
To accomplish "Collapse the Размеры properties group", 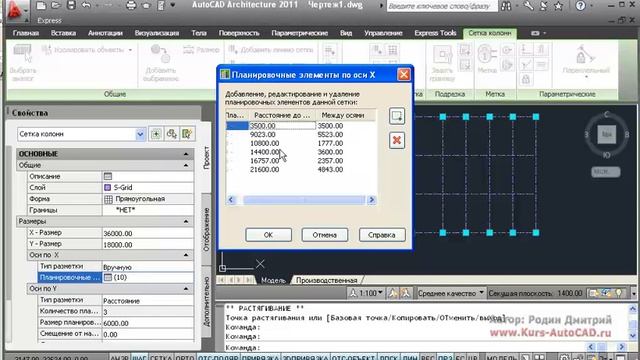I will click(x=186, y=221).
